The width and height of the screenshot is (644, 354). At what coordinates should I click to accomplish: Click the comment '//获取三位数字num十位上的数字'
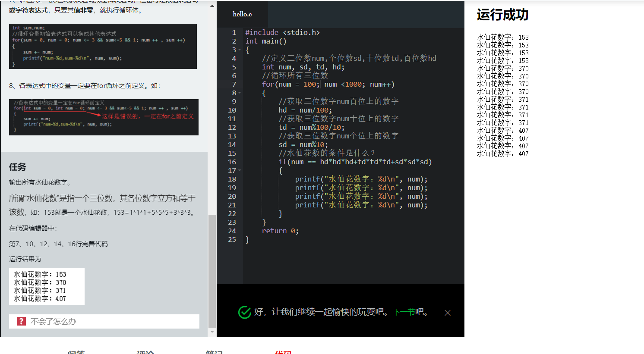pos(338,119)
